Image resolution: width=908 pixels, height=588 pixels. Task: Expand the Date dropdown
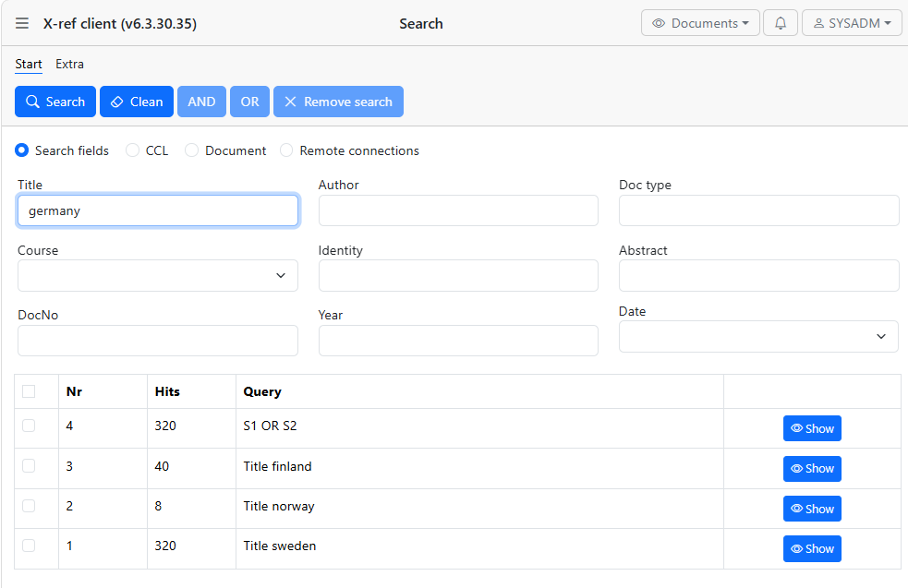point(758,336)
